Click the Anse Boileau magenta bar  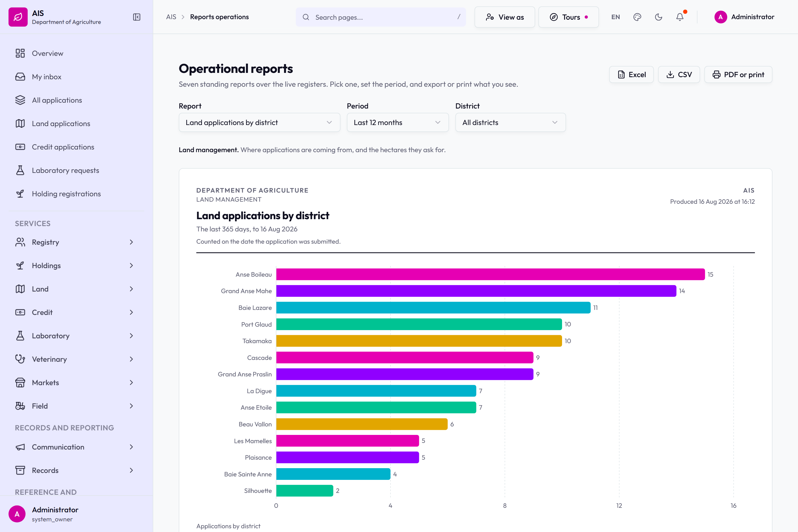click(x=490, y=274)
